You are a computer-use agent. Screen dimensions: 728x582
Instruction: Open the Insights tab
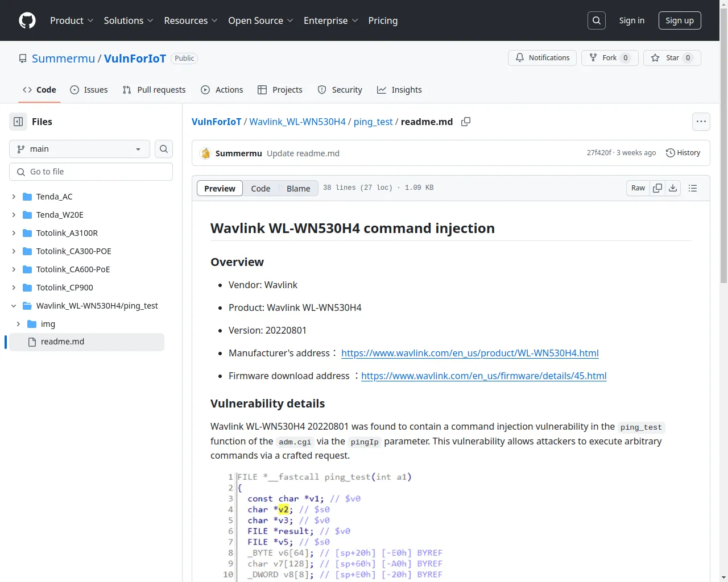399,90
